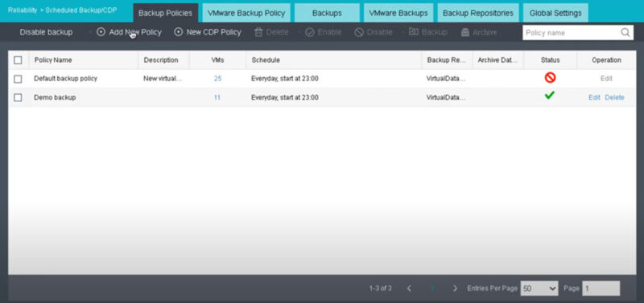
Task: Click the Status column header
Action: (551, 60)
